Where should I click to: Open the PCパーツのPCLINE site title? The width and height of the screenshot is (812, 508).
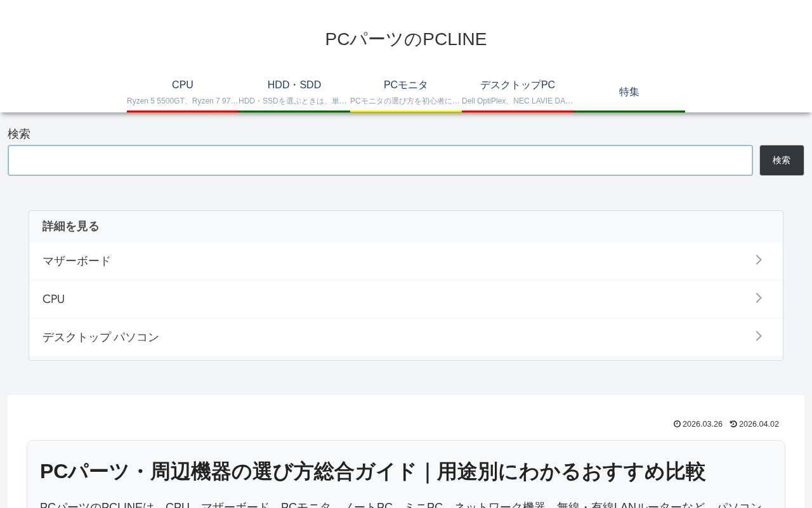point(406,39)
